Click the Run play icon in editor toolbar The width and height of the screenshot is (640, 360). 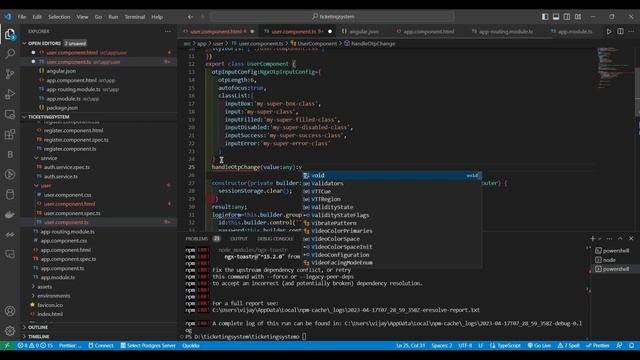(609, 31)
